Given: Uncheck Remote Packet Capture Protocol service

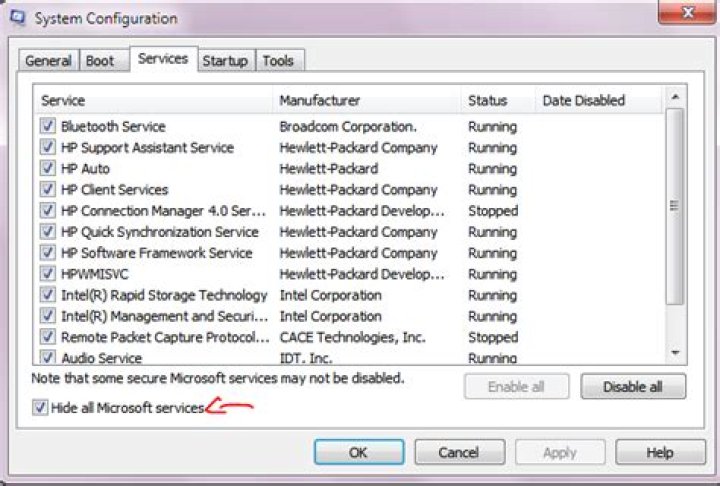Looking at the screenshot, I should coord(48,337).
